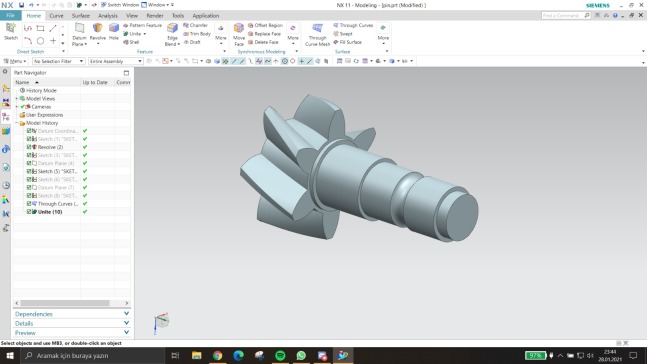Switch to the Application tab

pyautogui.click(x=205, y=16)
